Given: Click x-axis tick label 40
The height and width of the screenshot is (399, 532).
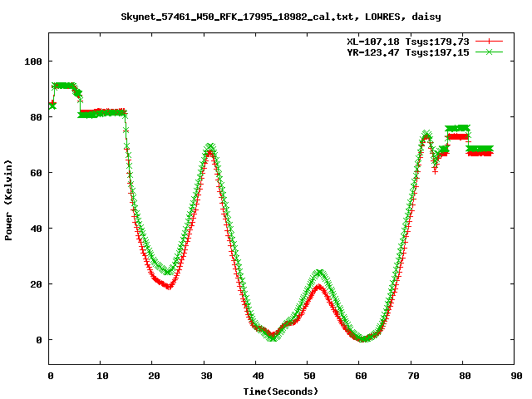Looking at the screenshot, I should (258, 376).
